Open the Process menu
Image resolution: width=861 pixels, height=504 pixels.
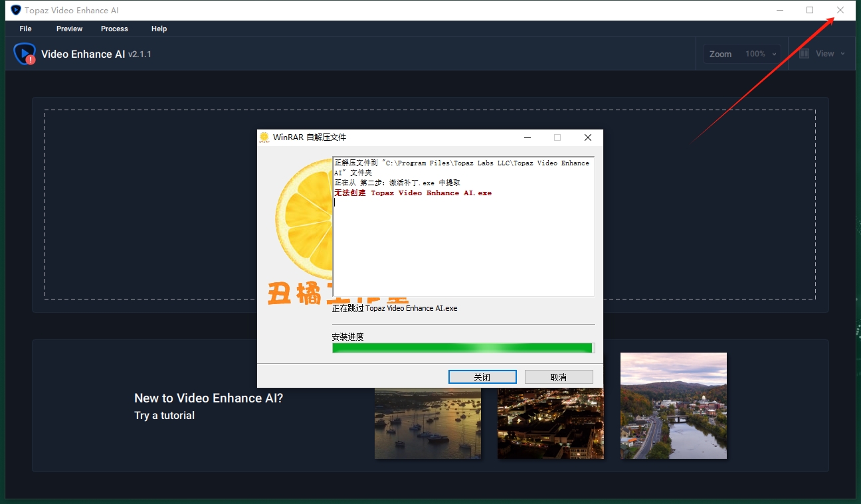[114, 29]
